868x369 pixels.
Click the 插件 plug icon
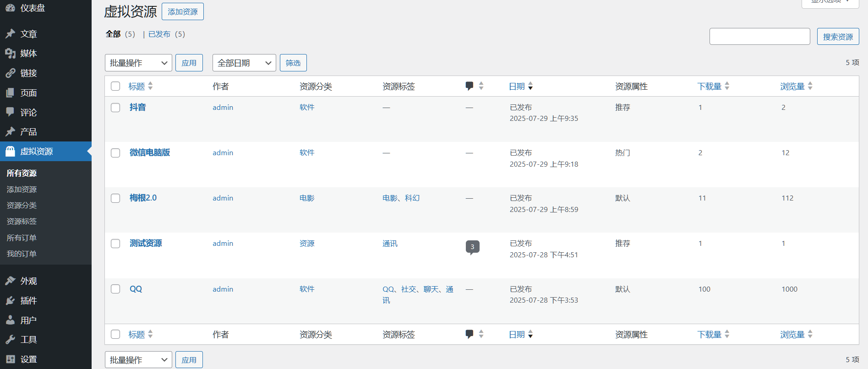10,301
